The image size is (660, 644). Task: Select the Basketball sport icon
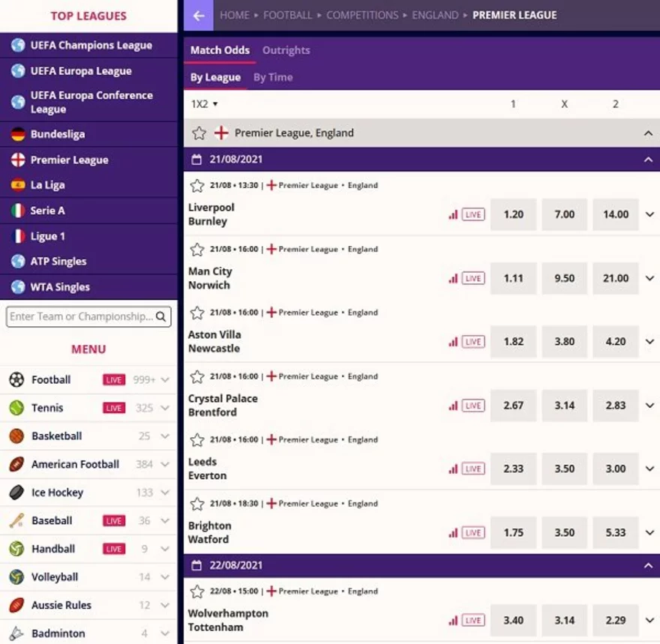coord(16,436)
